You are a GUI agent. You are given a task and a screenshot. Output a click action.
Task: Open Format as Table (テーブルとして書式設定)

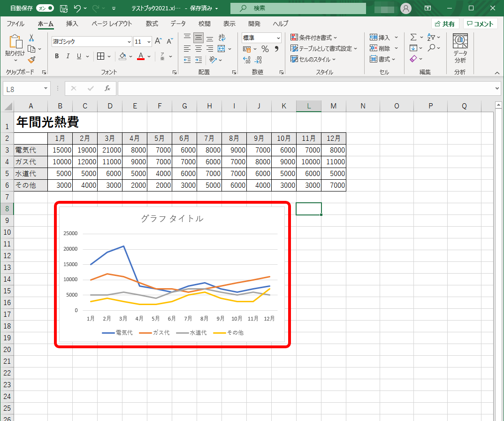click(324, 48)
